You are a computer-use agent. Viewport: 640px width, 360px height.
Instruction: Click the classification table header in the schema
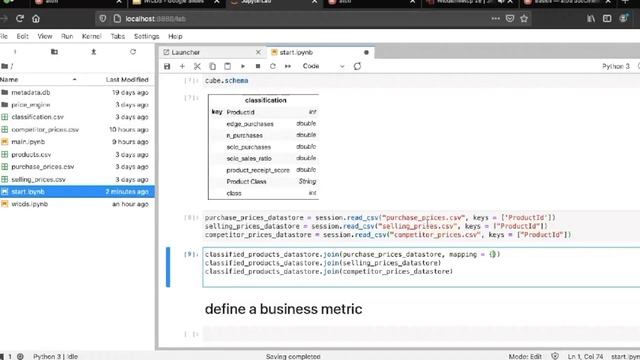click(x=266, y=100)
